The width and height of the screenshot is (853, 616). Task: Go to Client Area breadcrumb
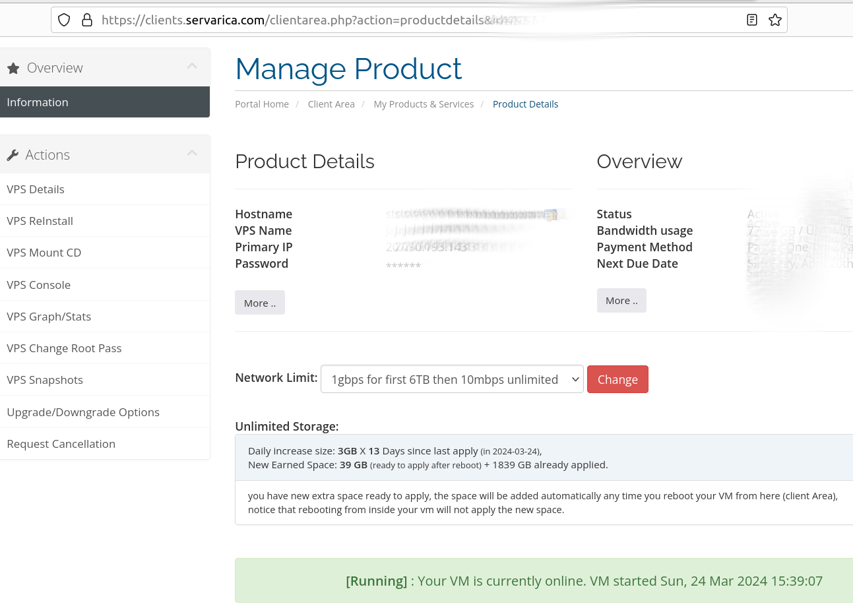click(x=331, y=104)
